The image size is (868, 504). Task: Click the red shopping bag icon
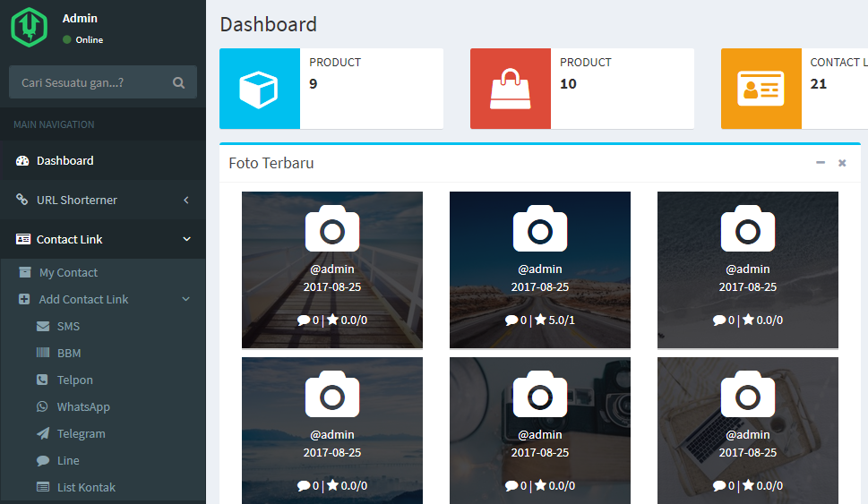coord(511,89)
